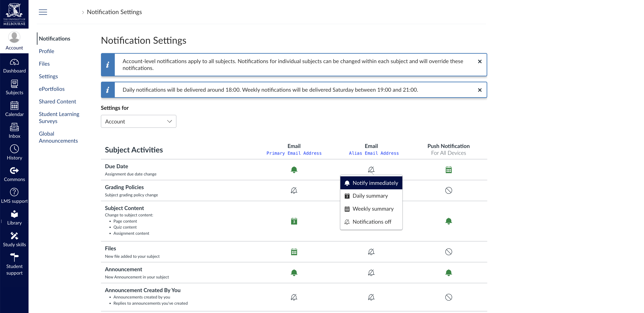
Task: Change Subject Content primary email daily icon
Action: tap(294, 221)
